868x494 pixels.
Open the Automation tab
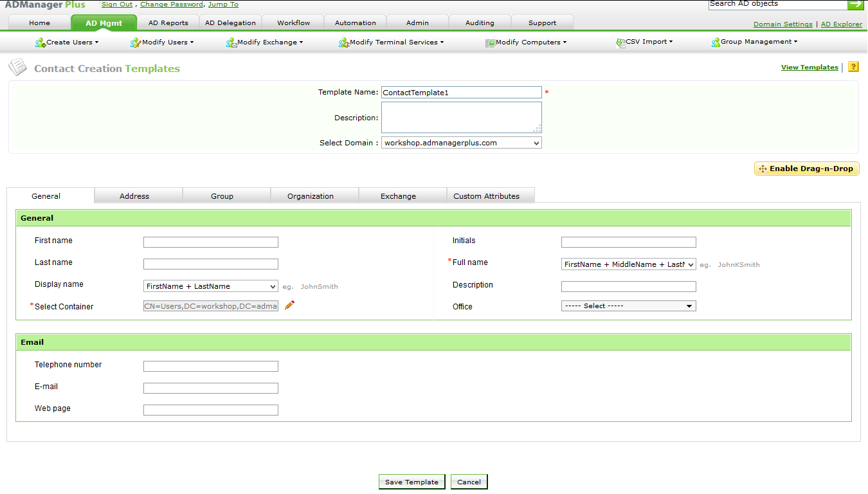tap(356, 23)
